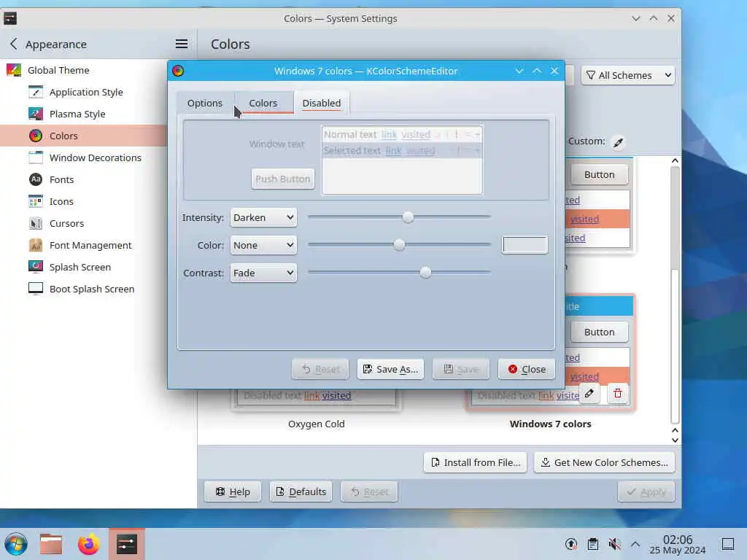Open the Windows start menu orb

tap(16, 544)
